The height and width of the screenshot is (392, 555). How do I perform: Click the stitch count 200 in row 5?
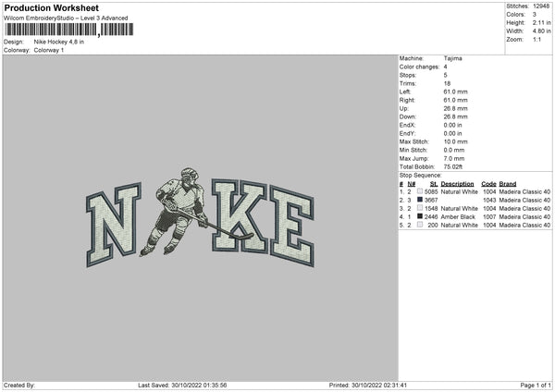point(433,226)
